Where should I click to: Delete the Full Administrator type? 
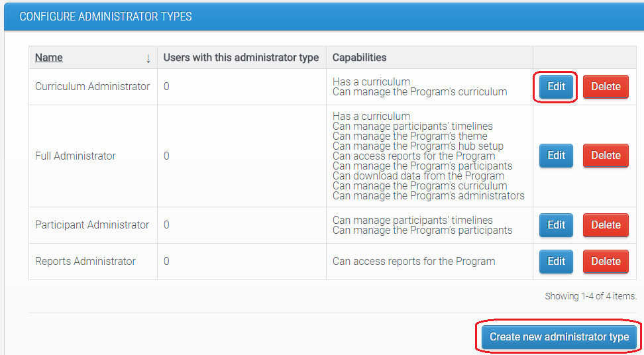pos(606,156)
